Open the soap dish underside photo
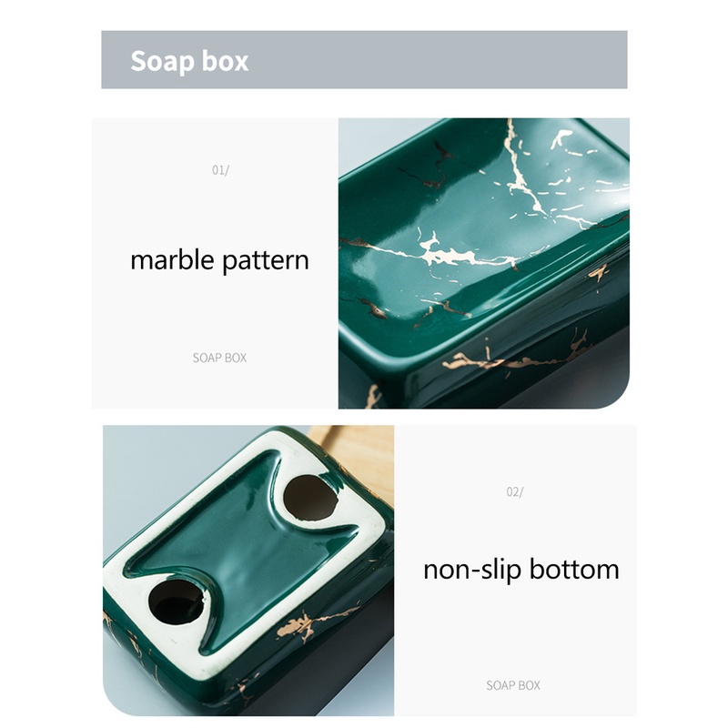Viewport: 728px width, 728px height. pos(248,571)
